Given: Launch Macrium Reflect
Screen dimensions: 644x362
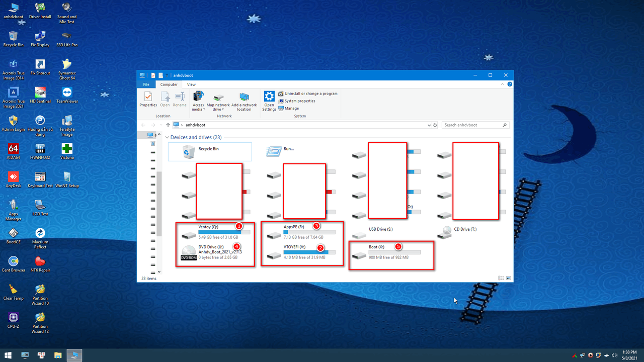Looking at the screenshot, I should pyautogui.click(x=40, y=238).
